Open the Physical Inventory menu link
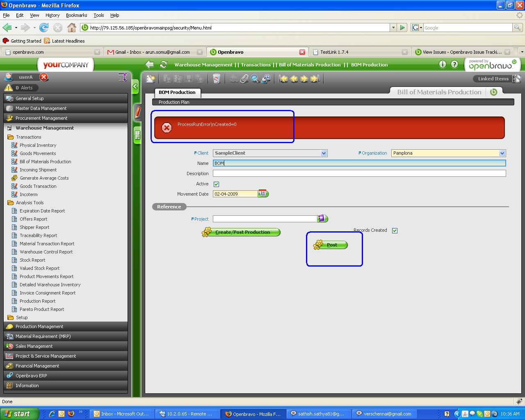 point(38,145)
